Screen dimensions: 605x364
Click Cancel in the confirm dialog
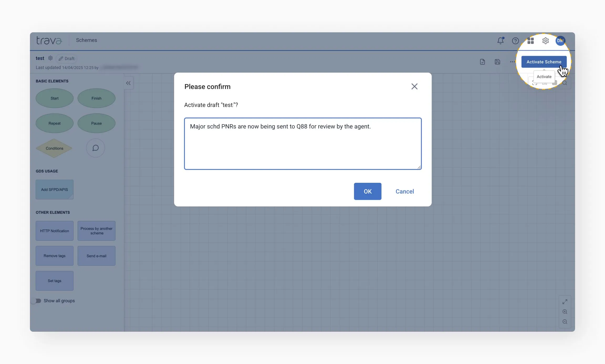click(405, 191)
